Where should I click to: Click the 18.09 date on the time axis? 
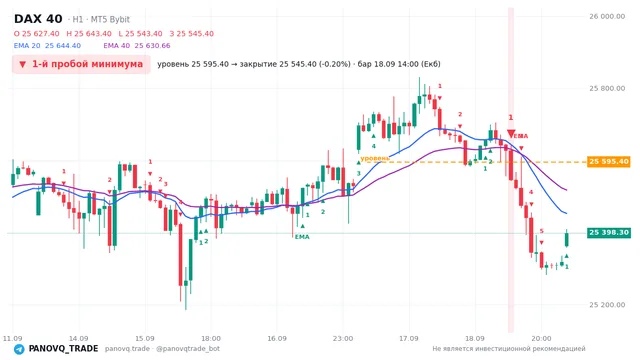pyautogui.click(x=475, y=338)
